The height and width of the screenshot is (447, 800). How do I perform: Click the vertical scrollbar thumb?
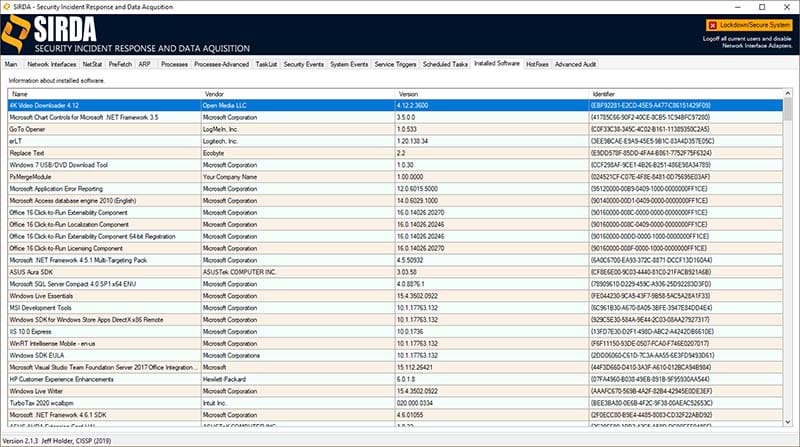(788, 109)
